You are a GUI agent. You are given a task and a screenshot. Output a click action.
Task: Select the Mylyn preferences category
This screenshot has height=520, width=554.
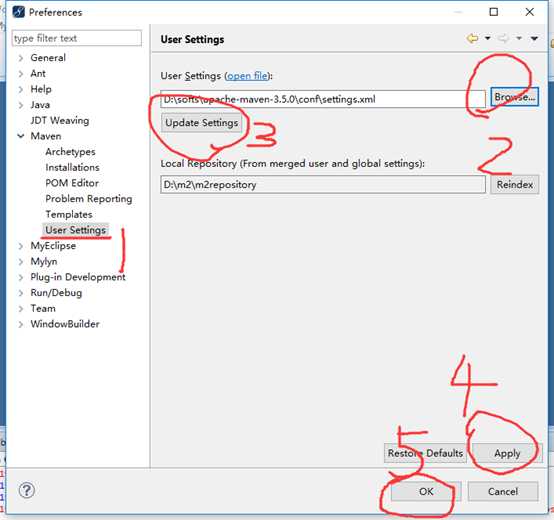(x=44, y=262)
